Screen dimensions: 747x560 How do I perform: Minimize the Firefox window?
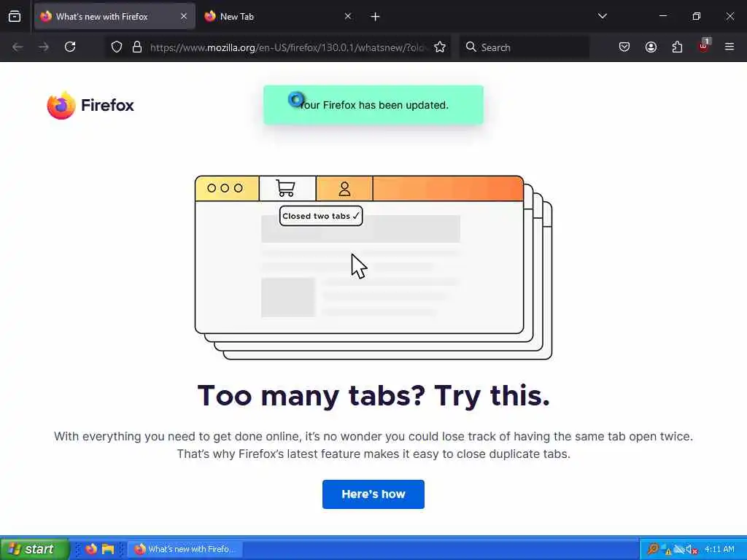point(662,16)
